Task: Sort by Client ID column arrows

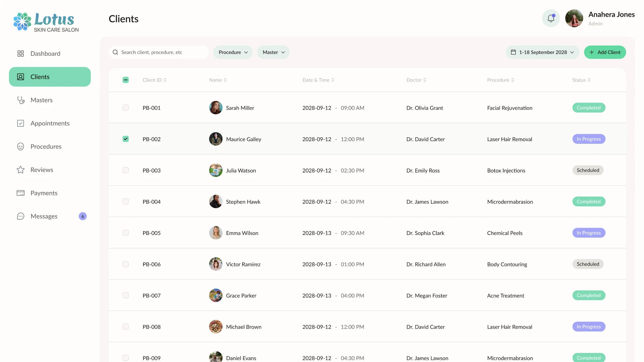Action: (x=165, y=80)
